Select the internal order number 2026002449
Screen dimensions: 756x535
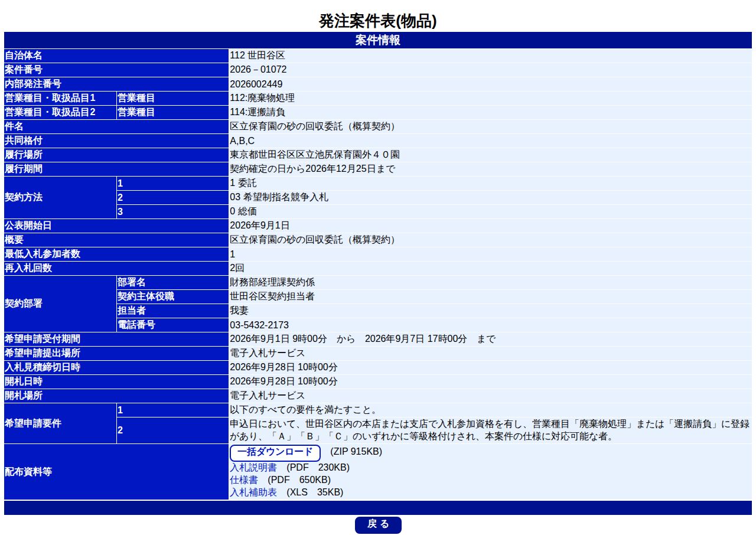(x=256, y=84)
